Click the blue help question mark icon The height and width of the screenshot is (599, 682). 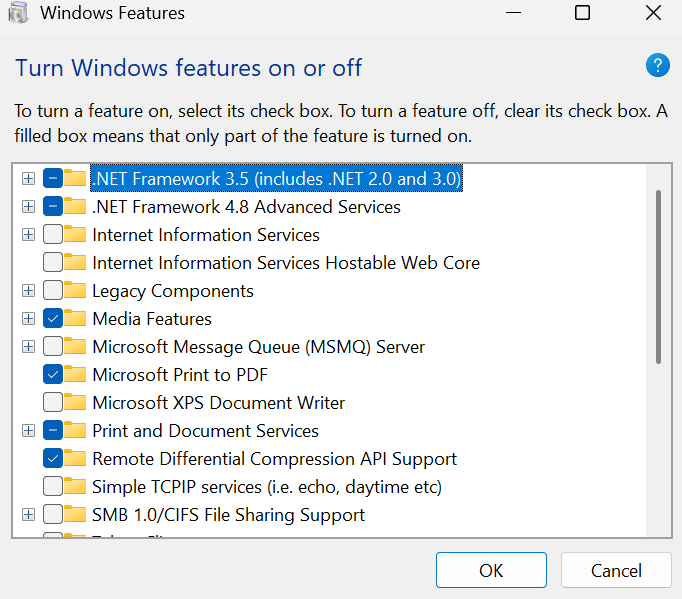657,66
